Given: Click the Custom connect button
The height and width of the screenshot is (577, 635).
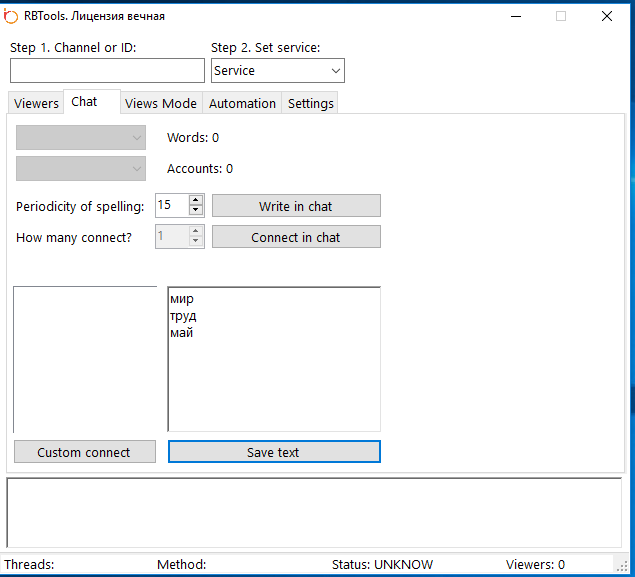Looking at the screenshot, I should [84, 452].
